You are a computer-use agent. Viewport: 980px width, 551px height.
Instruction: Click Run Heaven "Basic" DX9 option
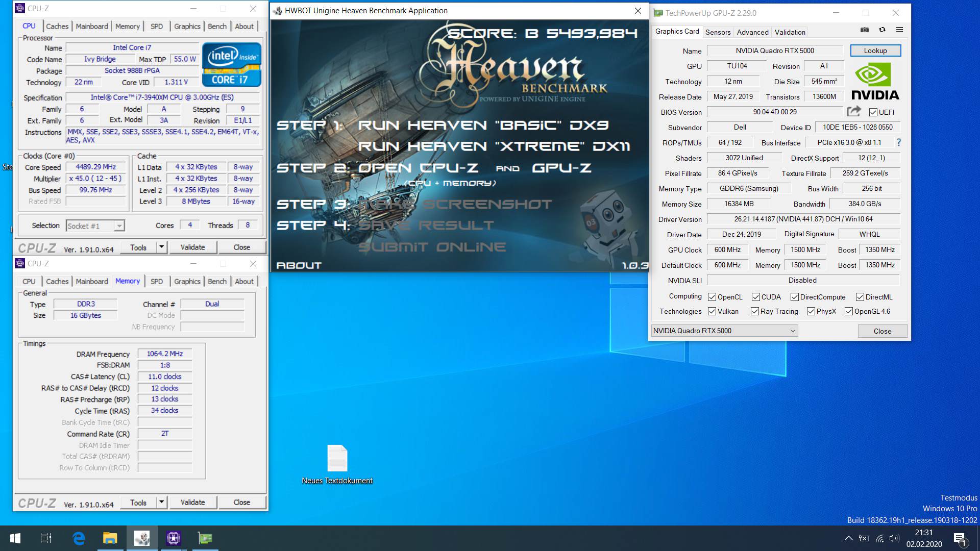(x=483, y=126)
